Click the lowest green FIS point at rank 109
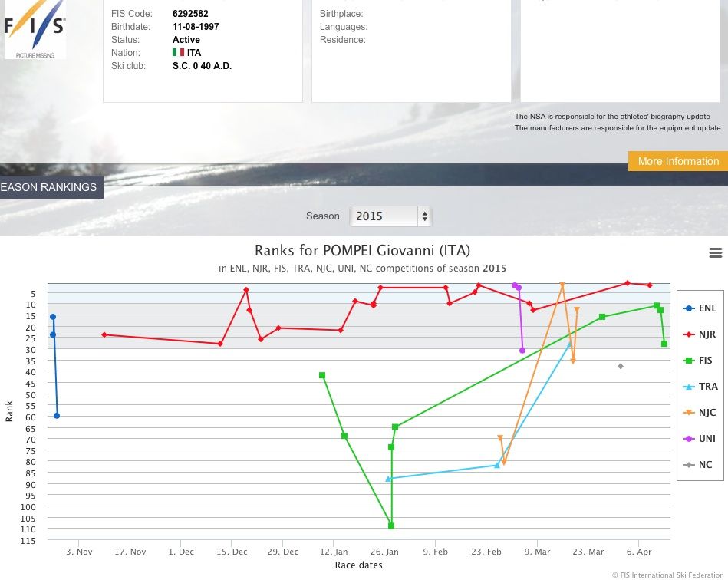The height and width of the screenshot is (580, 728). click(x=391, y=526)
